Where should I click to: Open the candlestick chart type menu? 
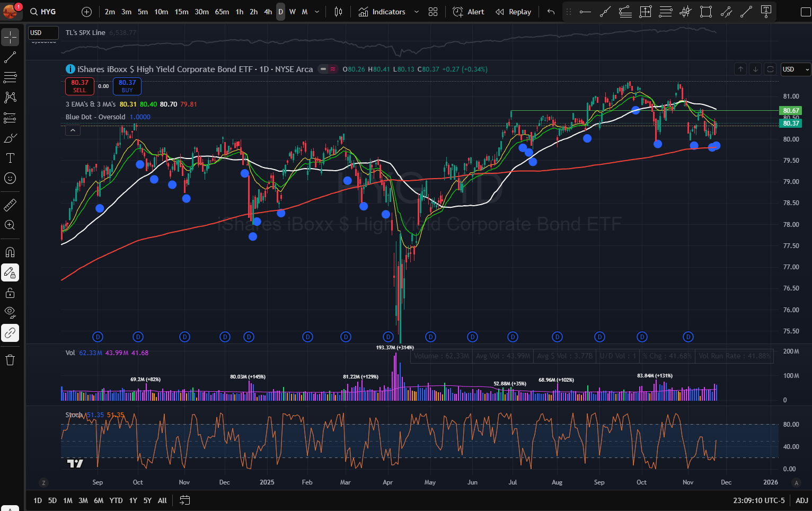[x=339, y=12]
